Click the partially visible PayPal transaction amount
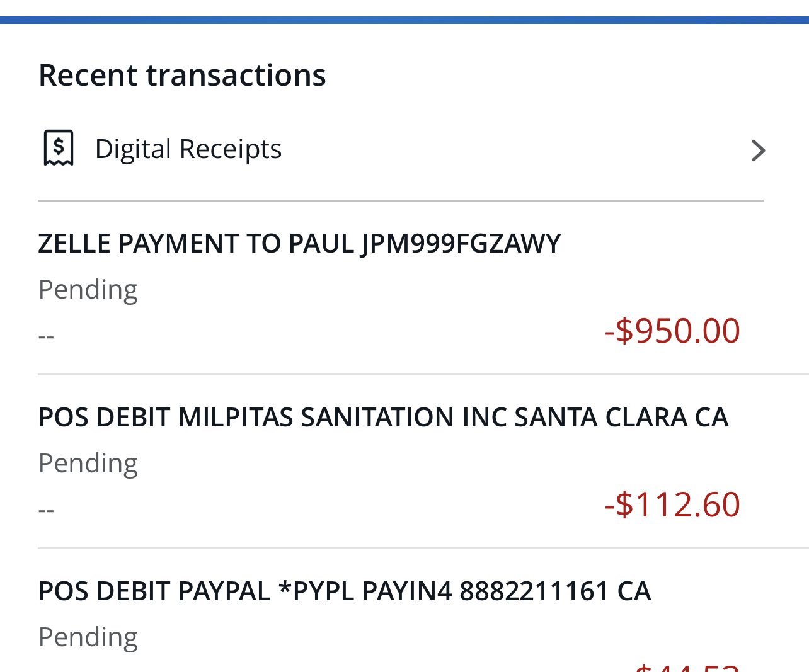Image resolution: width=809 pixels, height=672 pixels. 687,666
